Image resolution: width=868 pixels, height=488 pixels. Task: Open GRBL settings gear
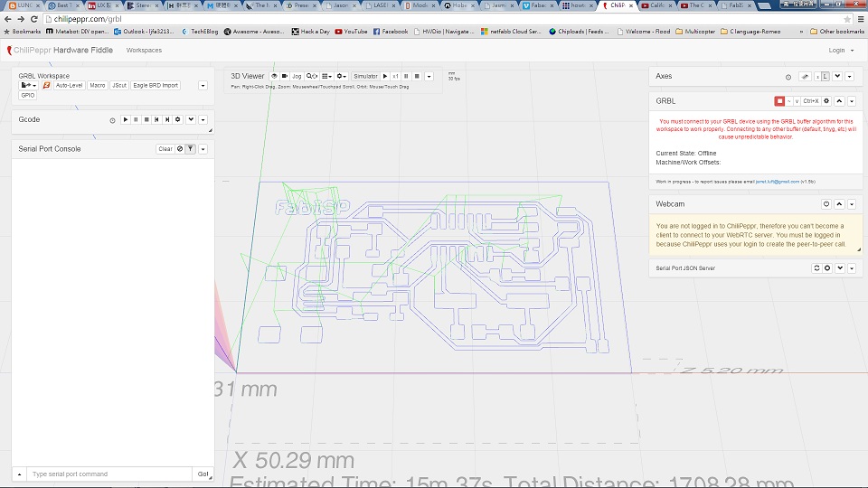tap(826, 100)
